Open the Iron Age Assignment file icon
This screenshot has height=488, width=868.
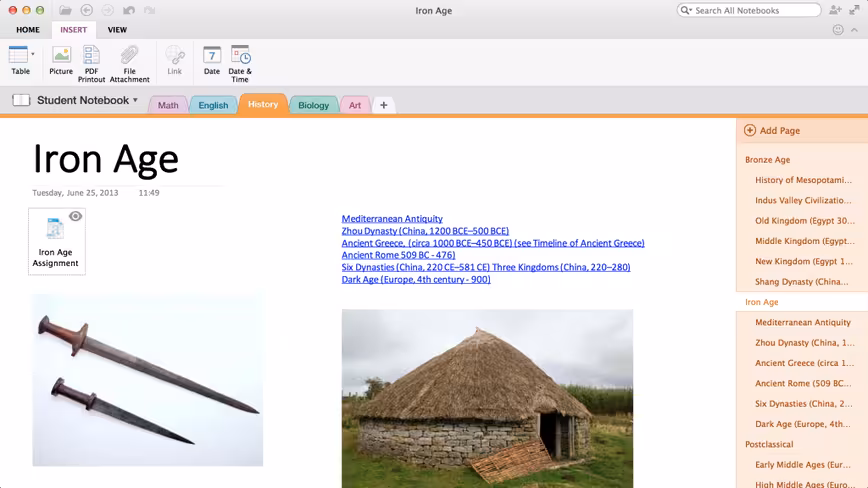pos(55,228)
